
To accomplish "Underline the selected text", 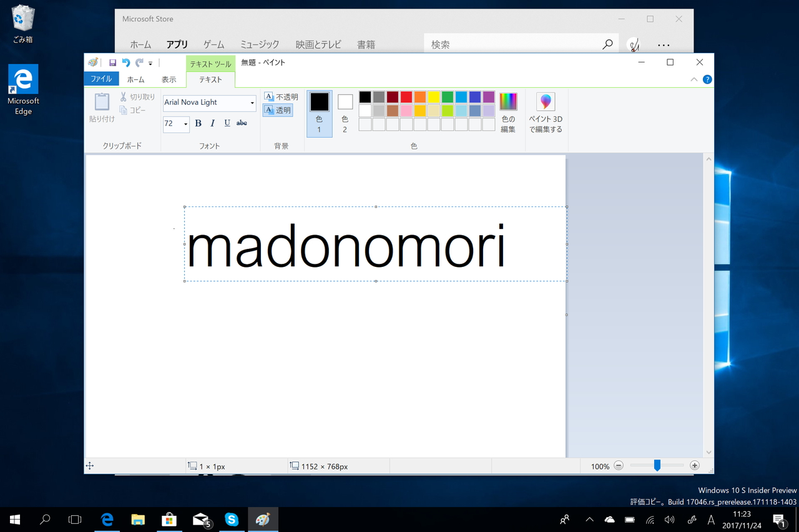I will 227,123.
